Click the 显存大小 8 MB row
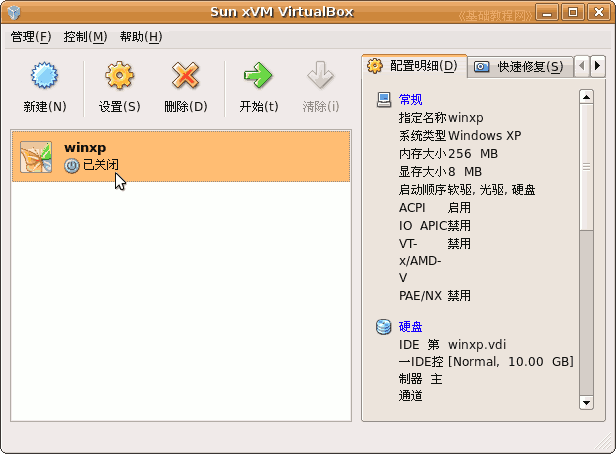Screen dimensions: 616x454 [440, 172]
